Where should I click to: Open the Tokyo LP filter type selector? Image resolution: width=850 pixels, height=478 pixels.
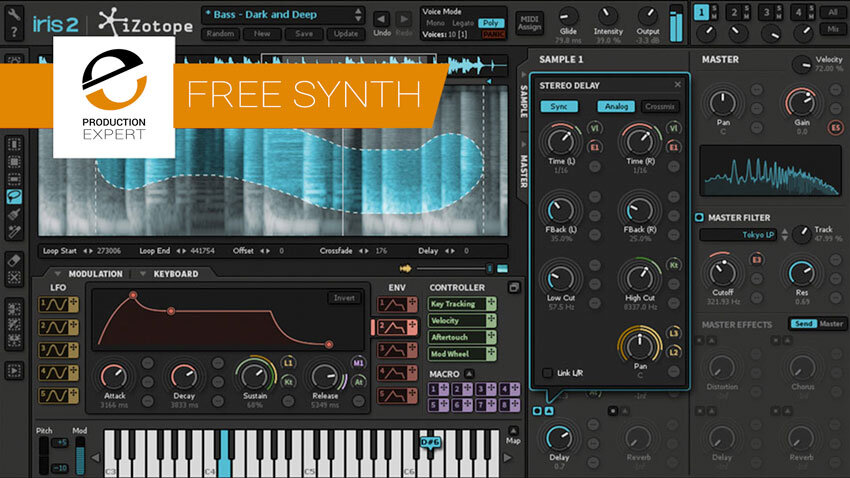click(738, 235)
